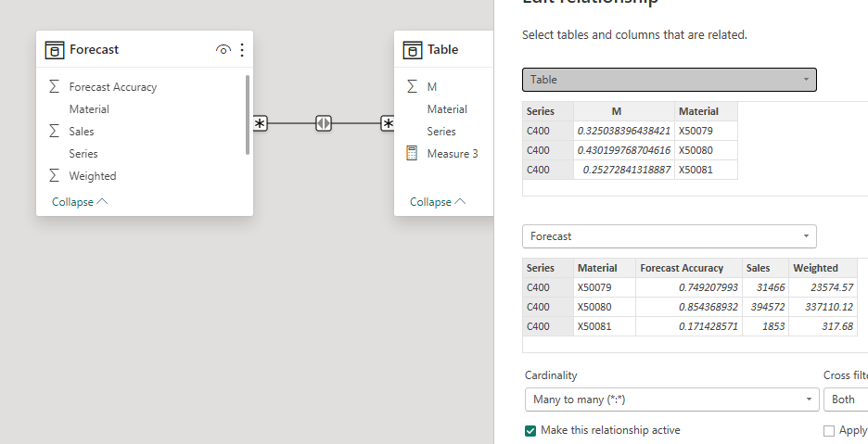
Task: Click X50081 in Forecast preview grid
Action: pos(605,326)
